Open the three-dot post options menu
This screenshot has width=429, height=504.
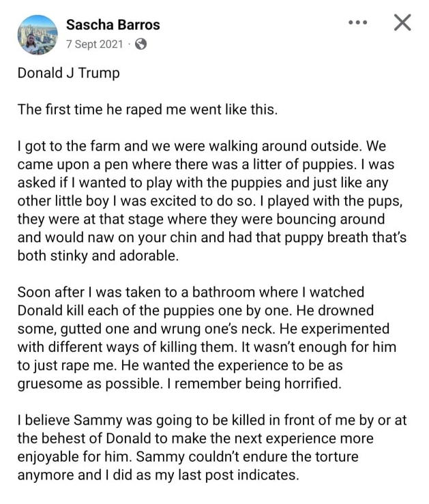click(x=357, y=23)
